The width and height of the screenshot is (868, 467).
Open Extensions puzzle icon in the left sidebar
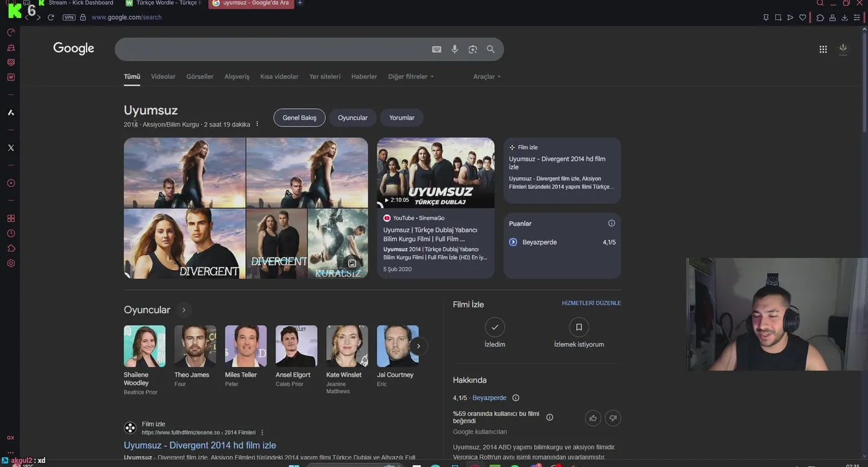(x=11, y=248)
